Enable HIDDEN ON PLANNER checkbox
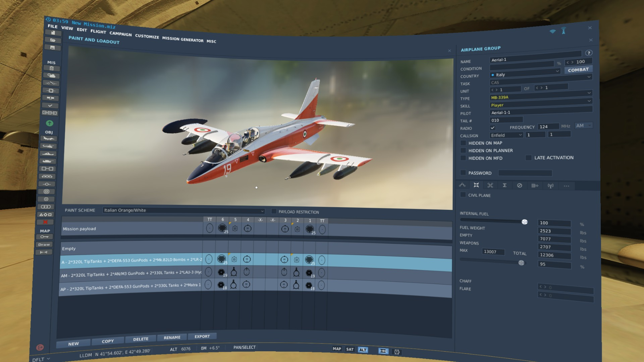This screenshot has height=362, width=644. coord(463,150)
